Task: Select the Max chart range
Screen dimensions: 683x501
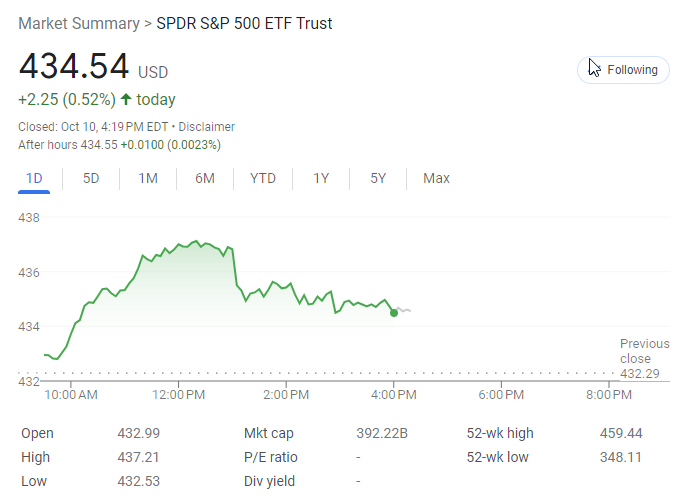Action: pos(436,178)
